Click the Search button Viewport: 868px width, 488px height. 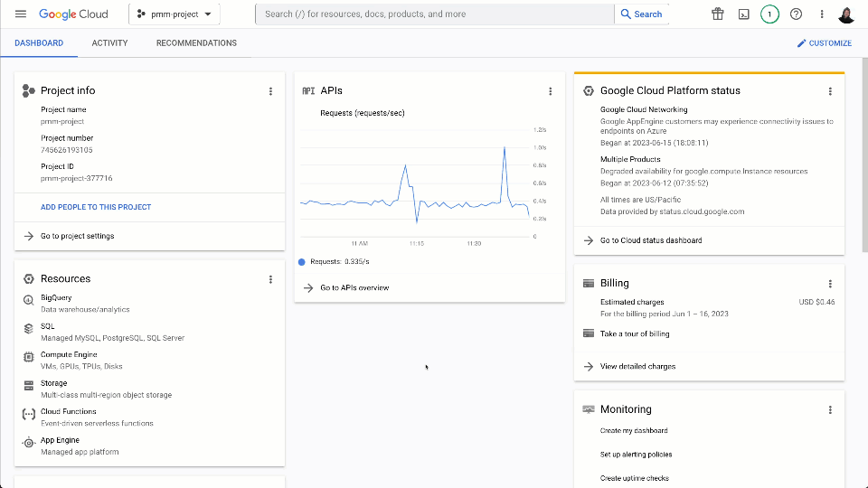coord(641,14)
